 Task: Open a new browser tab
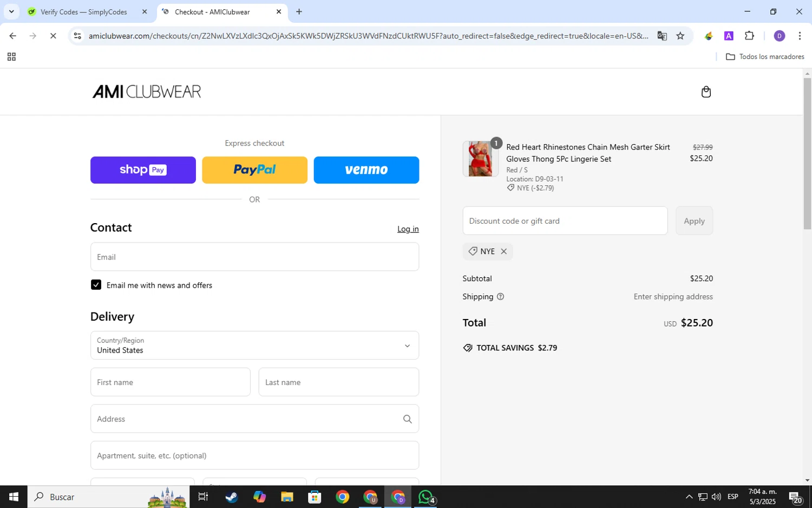click(299, 11)
